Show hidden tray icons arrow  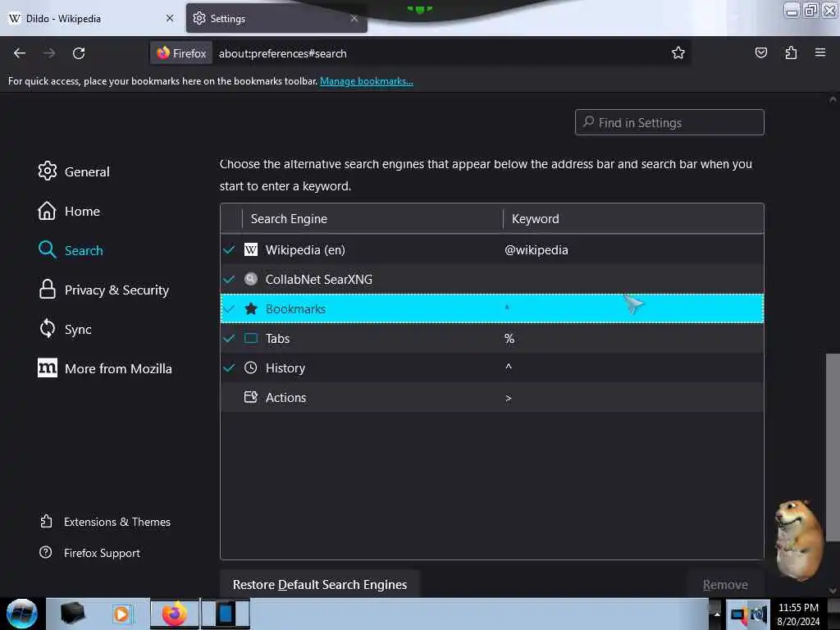(717, 614)
